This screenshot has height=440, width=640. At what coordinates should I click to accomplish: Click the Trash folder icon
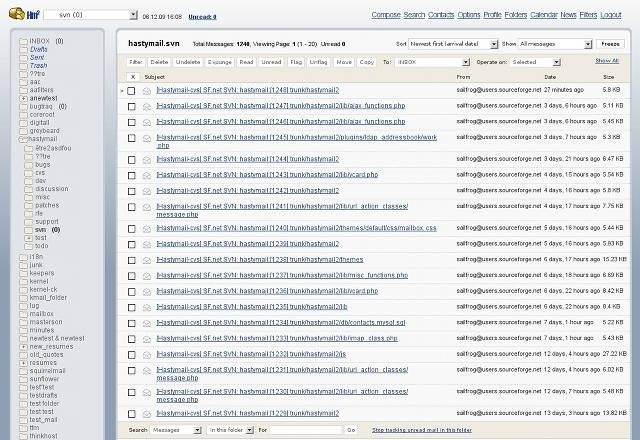click(23, 66)
